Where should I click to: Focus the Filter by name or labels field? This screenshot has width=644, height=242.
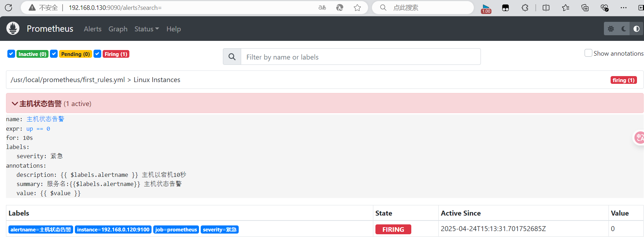click(361, 57)
